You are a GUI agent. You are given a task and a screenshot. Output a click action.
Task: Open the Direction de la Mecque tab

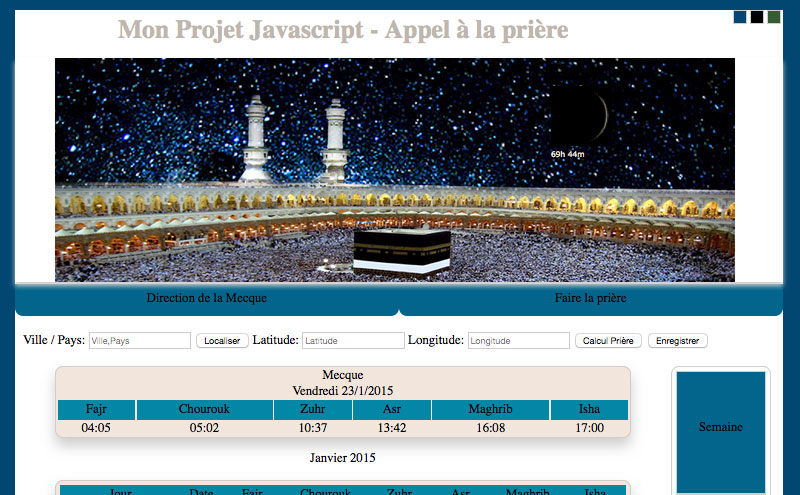pyautogui.click(x=207, y=299)
